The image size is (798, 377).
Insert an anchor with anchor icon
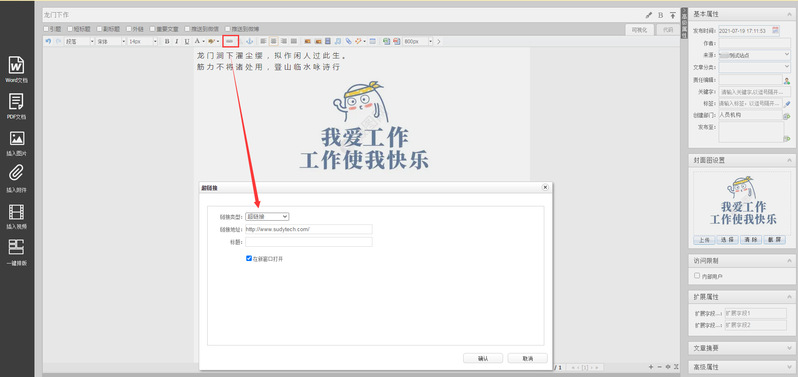click(x=249, y=41)
